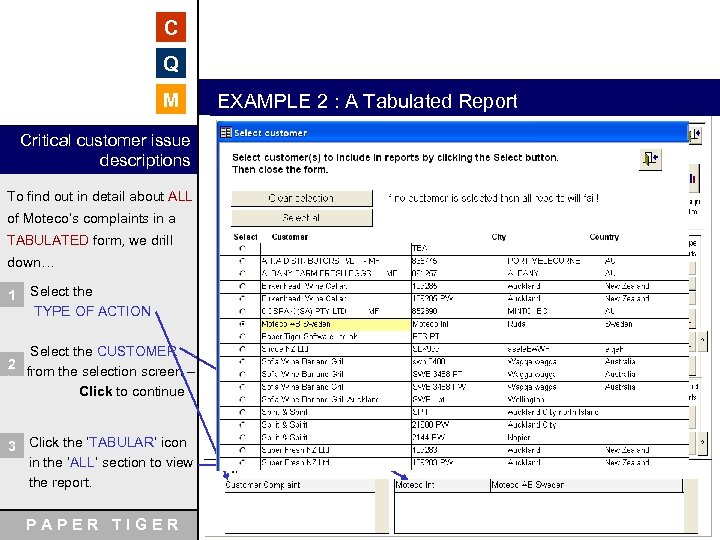
Task: Click the Customer Complaint field below the form
Action: coord(299,485)
